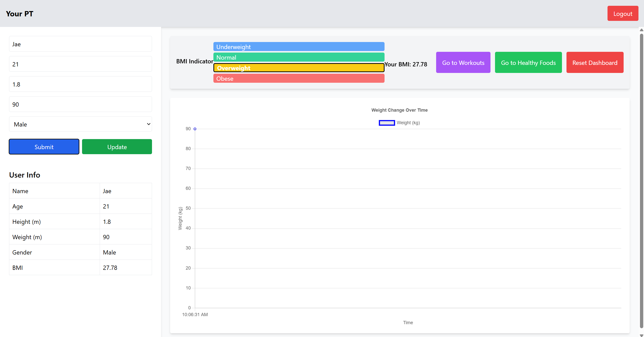Toggle the Weight (kg) legend box
The image size is (644, 337).
[387, 123]
